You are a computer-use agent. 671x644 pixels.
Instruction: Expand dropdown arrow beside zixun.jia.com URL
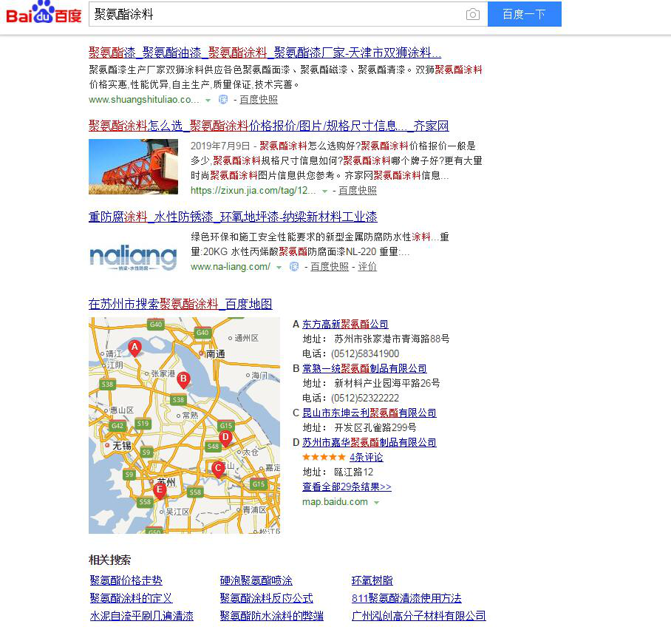click(x=324, y=191)
